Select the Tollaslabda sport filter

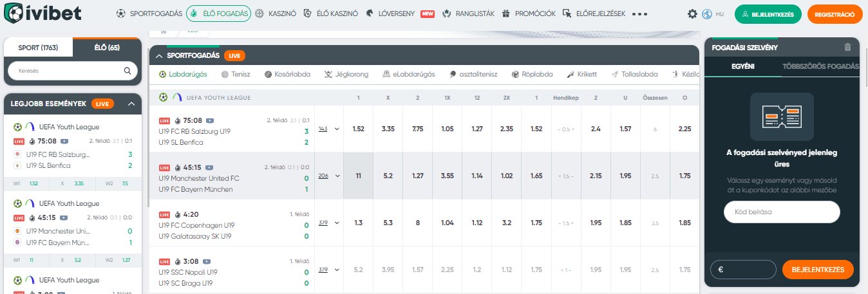click(x=634, y=74)
